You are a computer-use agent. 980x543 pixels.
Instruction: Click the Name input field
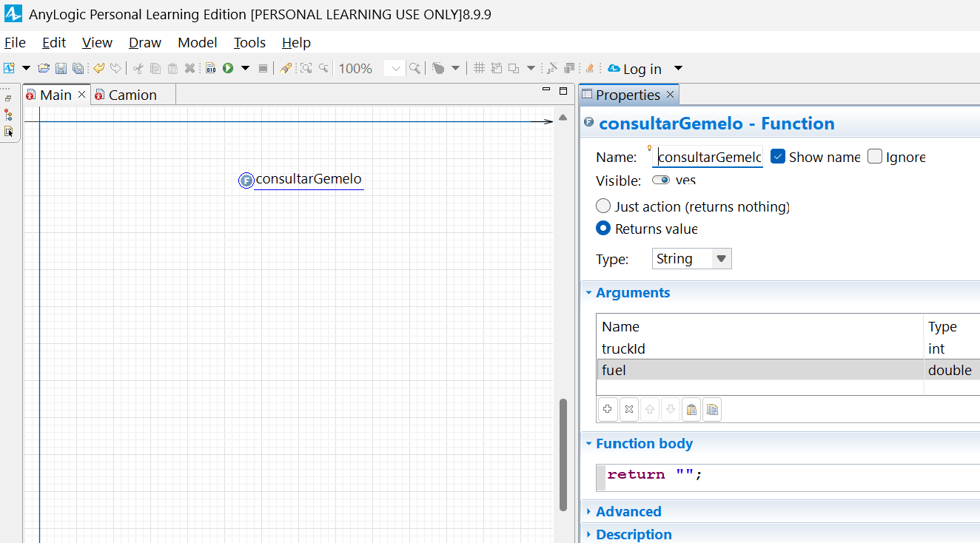[708, 157]
